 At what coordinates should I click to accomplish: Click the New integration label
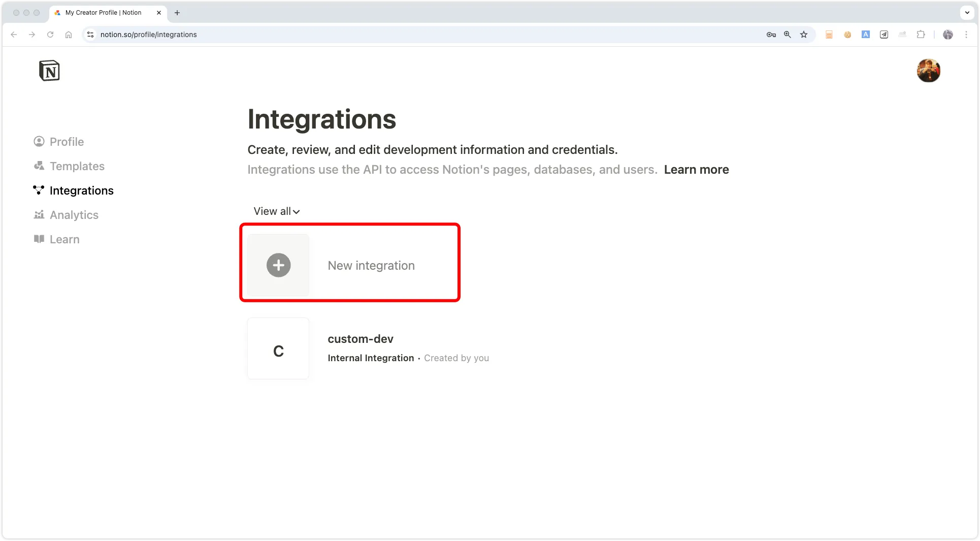[371, 266]
